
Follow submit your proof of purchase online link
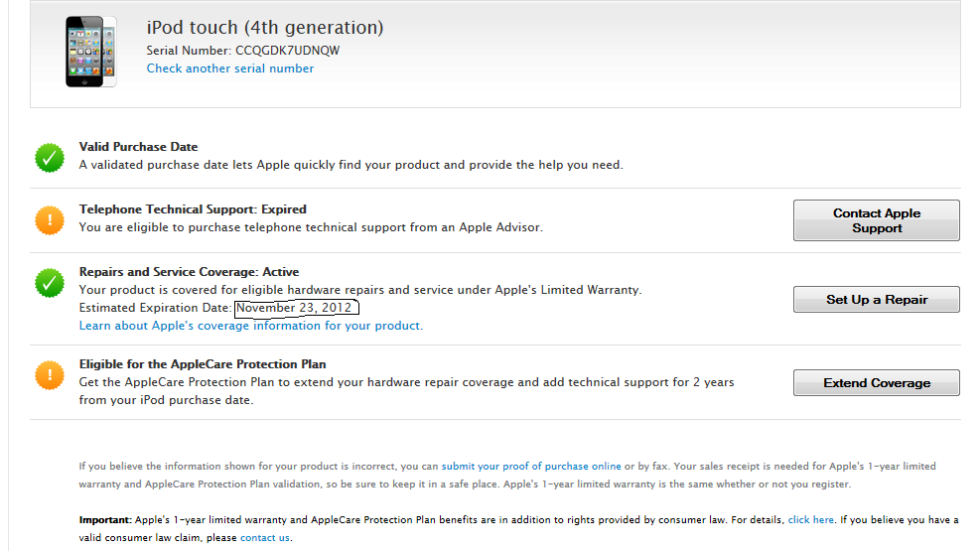click(531, 466)
